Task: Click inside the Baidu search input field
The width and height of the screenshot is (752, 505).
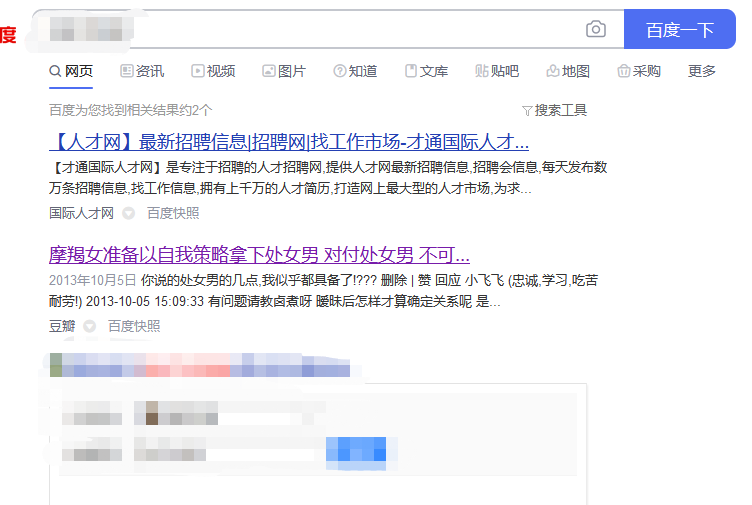Action: (328, 29)
